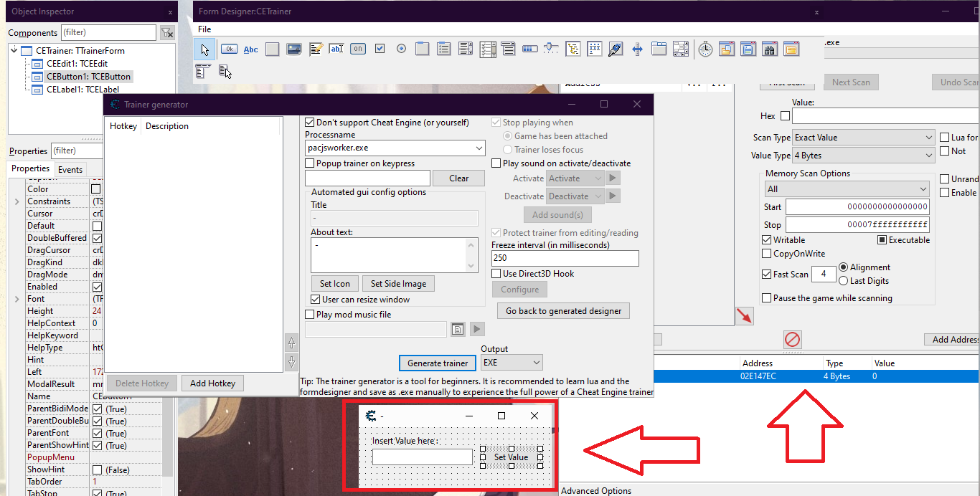Uncheck User can resize window
980x496 pixels.
coord(316,300)
